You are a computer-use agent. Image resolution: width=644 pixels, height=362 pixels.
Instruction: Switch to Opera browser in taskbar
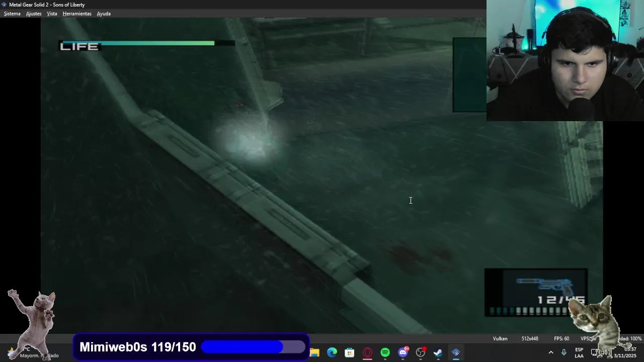coord(367,352)
